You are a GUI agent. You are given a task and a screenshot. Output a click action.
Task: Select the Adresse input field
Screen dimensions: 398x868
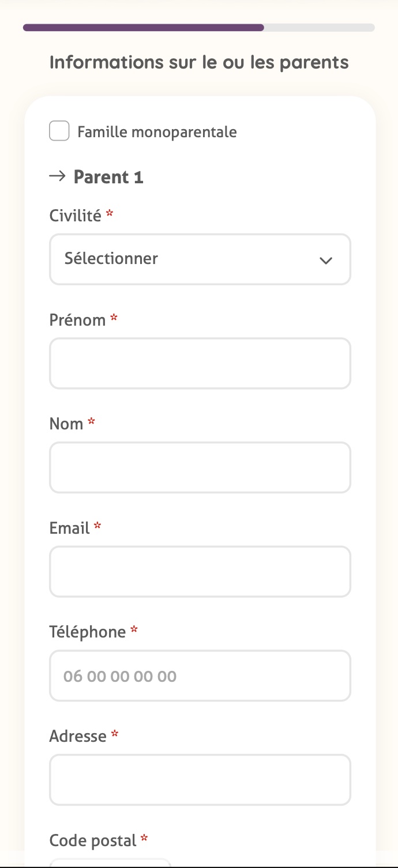pyautogui.click(x=200, y=780)
